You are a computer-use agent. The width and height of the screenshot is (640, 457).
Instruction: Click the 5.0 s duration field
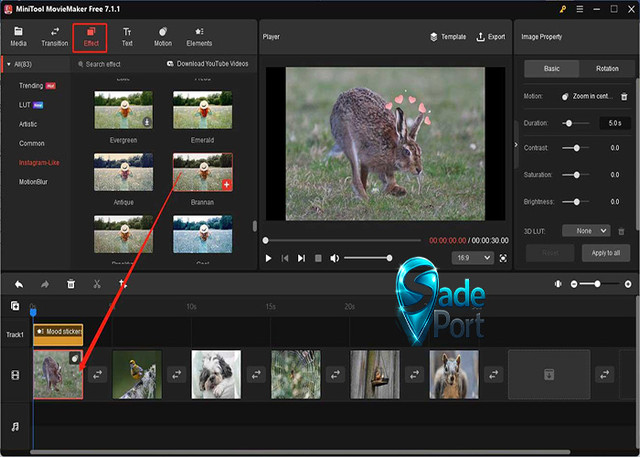615,123
